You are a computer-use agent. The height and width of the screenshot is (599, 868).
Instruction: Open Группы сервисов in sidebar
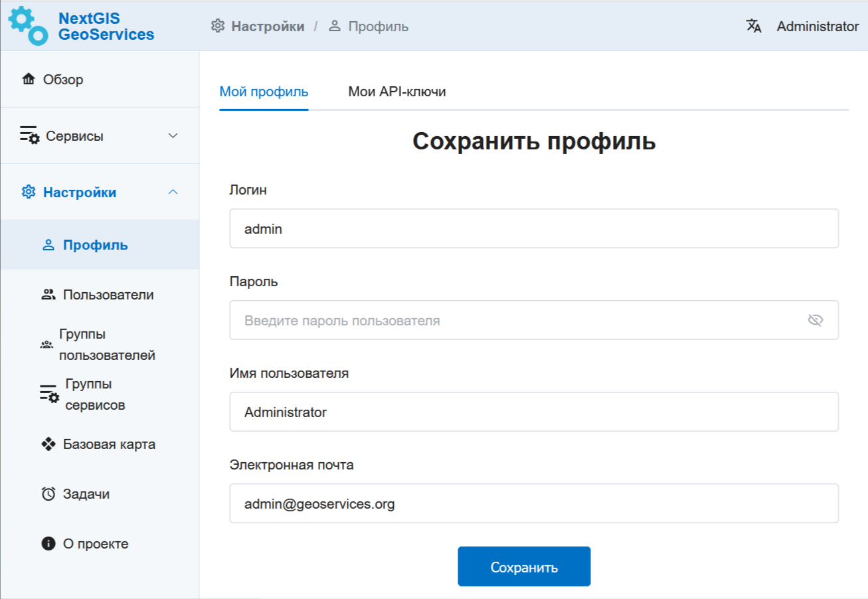click(x=100, y=394)
